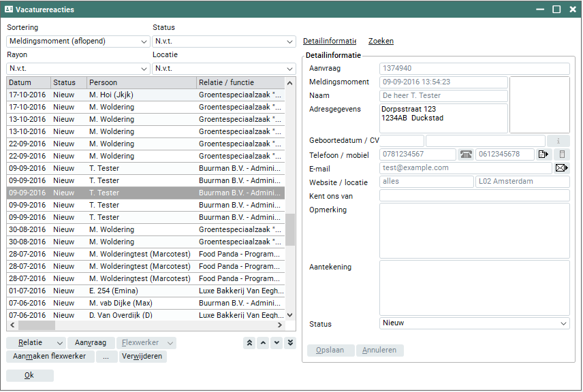Click the send email envelope icon
This screenshot has width=583, height=392.
pyautogui.click(x=561, y=168)
